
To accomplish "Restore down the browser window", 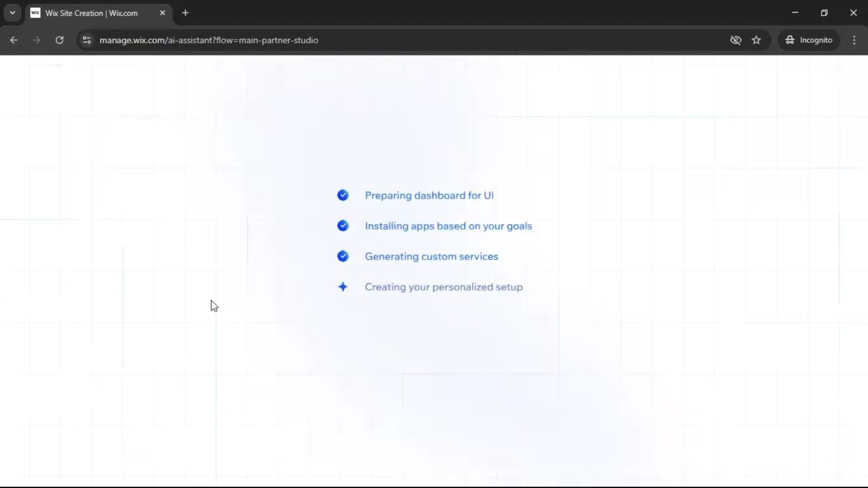I will click(824, 13).
